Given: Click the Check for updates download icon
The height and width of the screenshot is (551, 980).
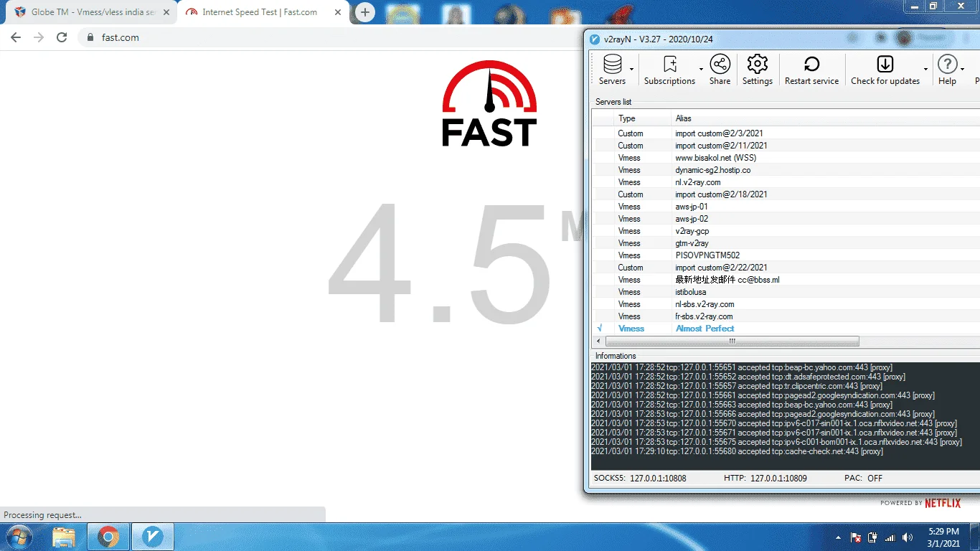Looking at the screenshot, I should [x=885, y=64].
